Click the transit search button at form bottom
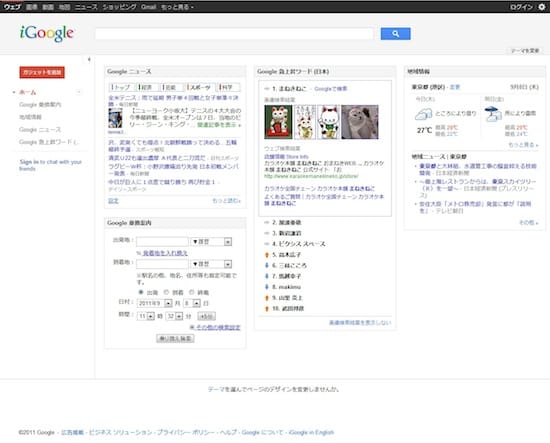This screenshot has width=550, height=443. pyautogui.click(x=175, y=338)
